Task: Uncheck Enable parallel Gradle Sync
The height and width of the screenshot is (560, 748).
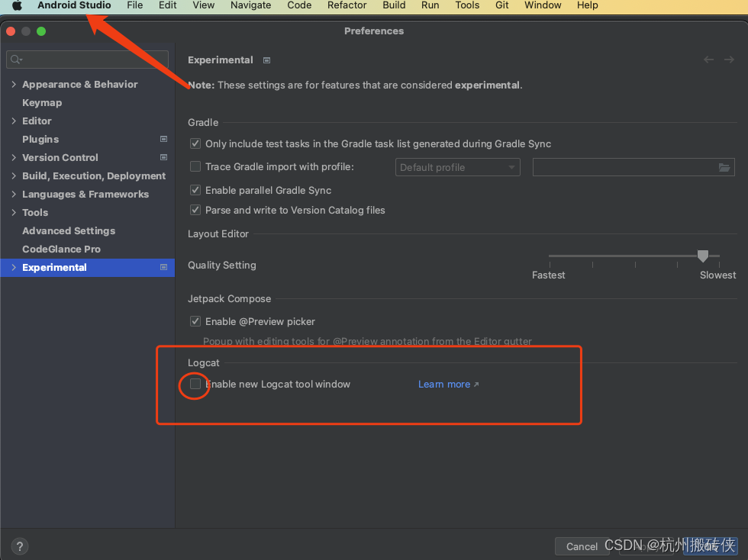Action: coord(195,189)
